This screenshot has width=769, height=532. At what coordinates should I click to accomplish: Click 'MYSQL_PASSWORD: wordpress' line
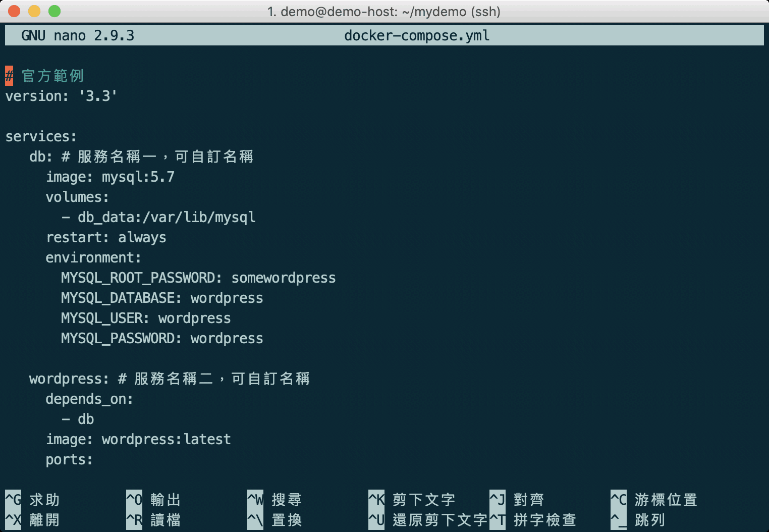point(162,338)
